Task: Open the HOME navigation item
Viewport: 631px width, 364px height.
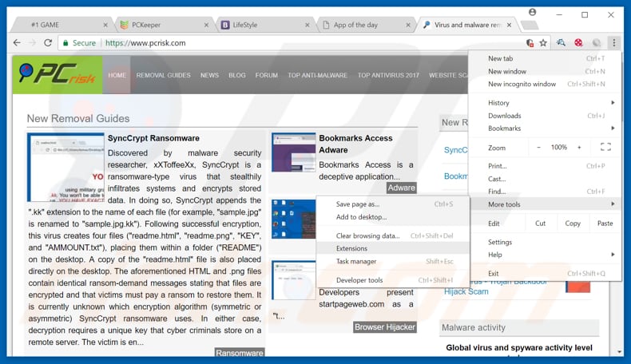Action: coord(117,75)
